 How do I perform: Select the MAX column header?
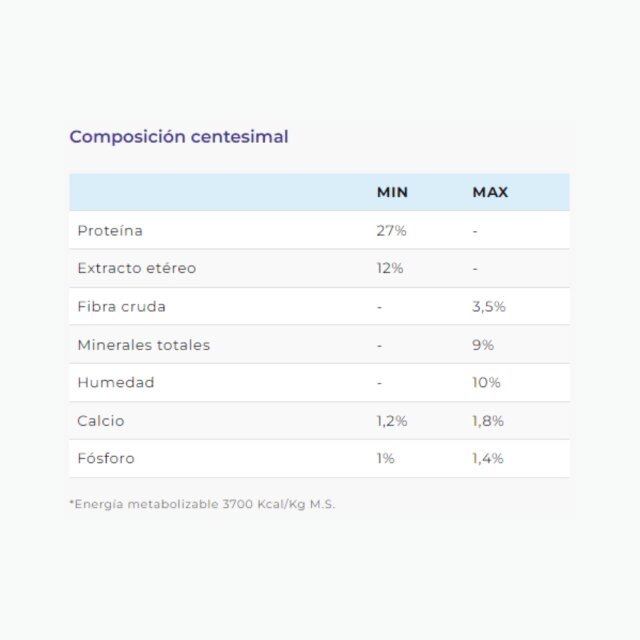pyautogui.click(x=490, y=192)
